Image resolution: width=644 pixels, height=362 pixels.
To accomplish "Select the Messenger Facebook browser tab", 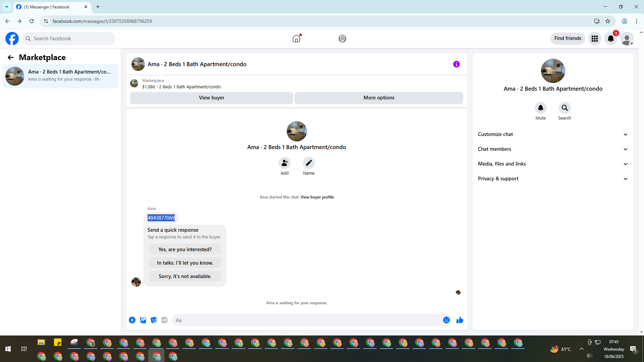I will [x=52, y=7].
